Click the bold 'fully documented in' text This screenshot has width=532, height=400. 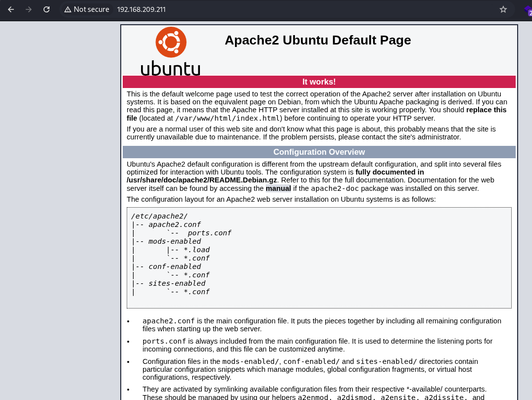pyautogui.click(x=390, y=172)
